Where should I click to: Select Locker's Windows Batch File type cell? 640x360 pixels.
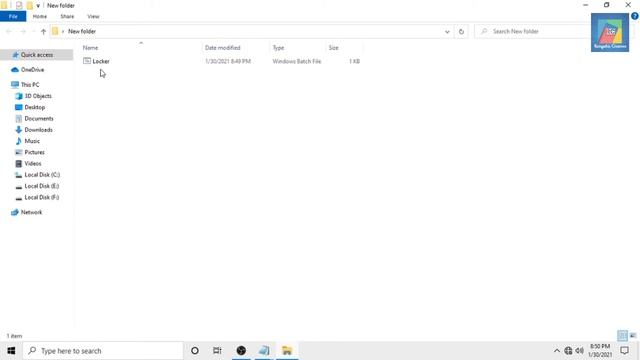coord(297,61)
